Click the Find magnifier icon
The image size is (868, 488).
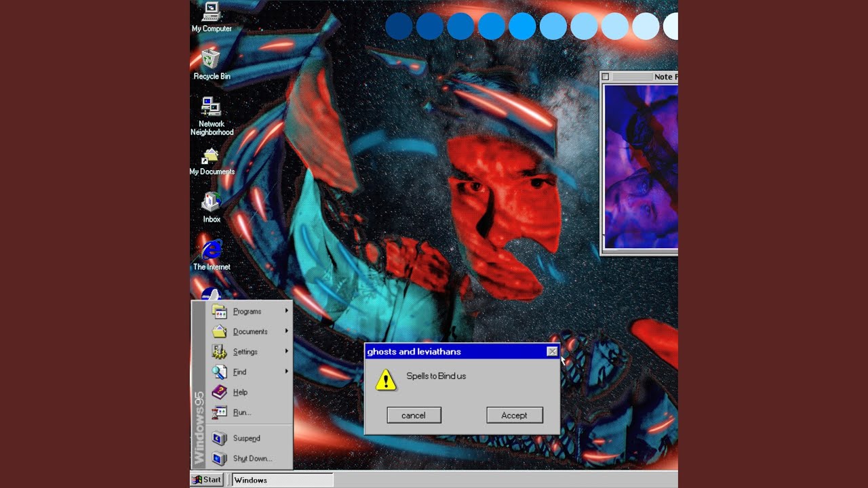point(219,371)
